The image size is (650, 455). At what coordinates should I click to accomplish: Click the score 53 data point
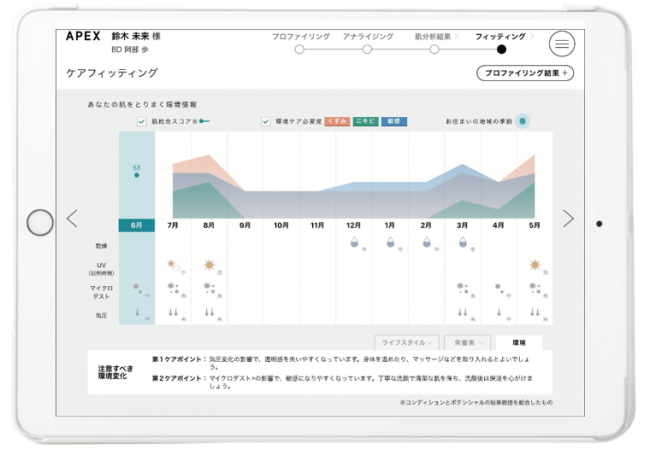click(137, 175)
